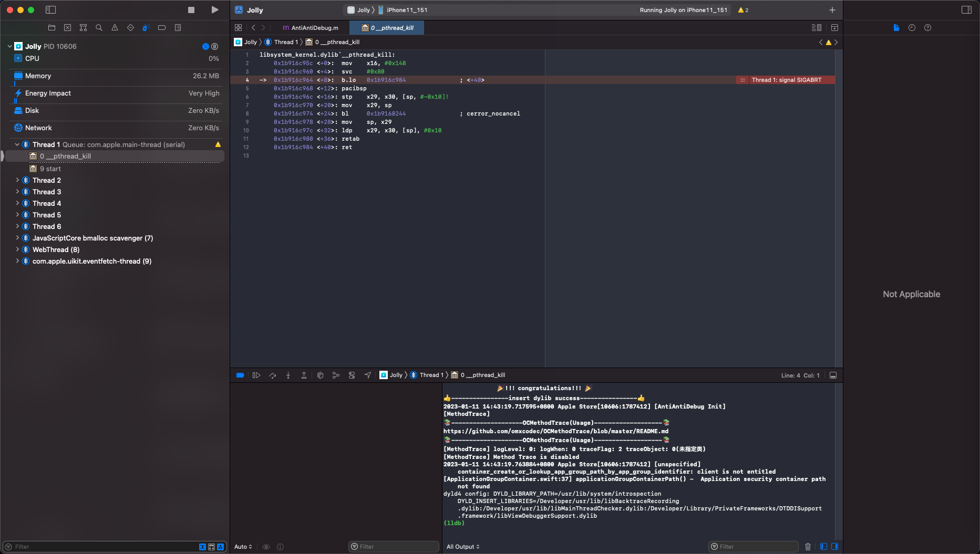980x554 pixels.
Task: Add a new editor pane on right
Action: tap(834, 28)
